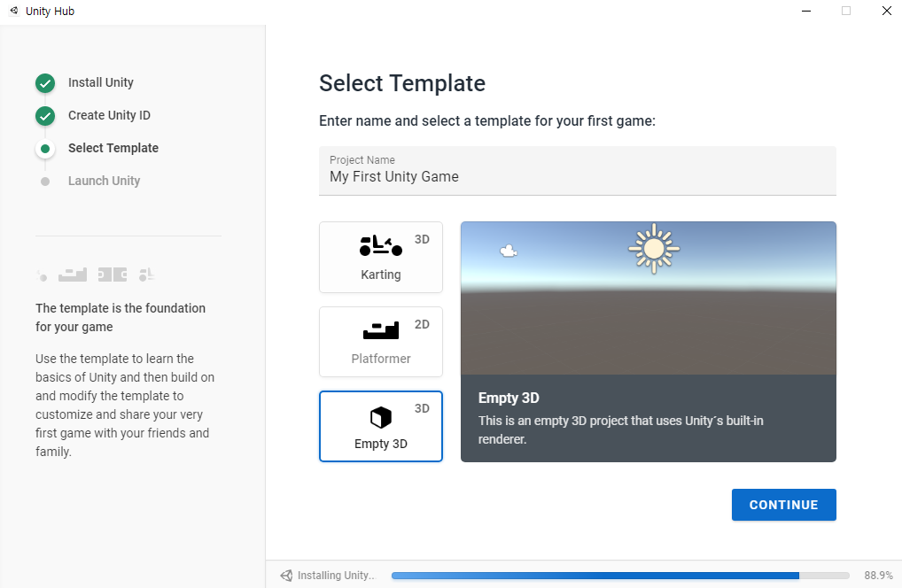This screenshot has height=588, width=902.
Task: Click the 2D badge on Platformer card
Action: point(423,325)
